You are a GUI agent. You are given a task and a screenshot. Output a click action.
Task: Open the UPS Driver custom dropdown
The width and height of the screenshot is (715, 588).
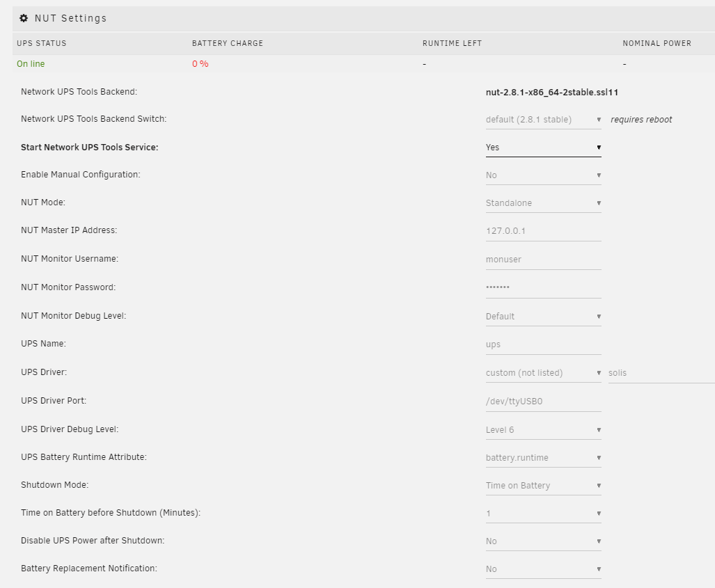(543, 373)
